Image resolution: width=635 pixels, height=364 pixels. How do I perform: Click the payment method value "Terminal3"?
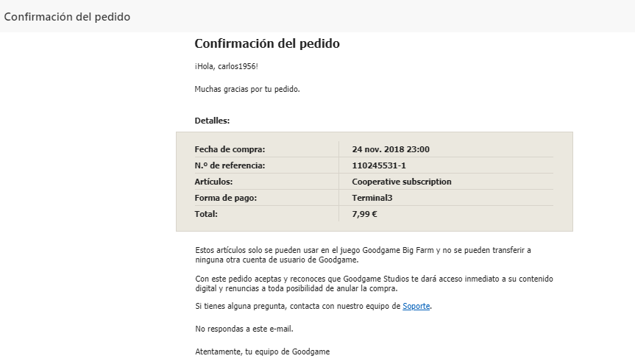click(x=372, y=198)
